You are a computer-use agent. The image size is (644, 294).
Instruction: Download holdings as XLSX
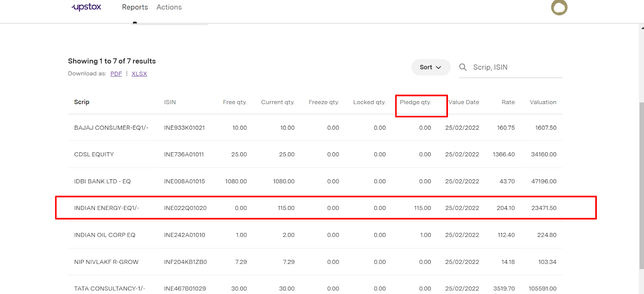coord(139,74)
